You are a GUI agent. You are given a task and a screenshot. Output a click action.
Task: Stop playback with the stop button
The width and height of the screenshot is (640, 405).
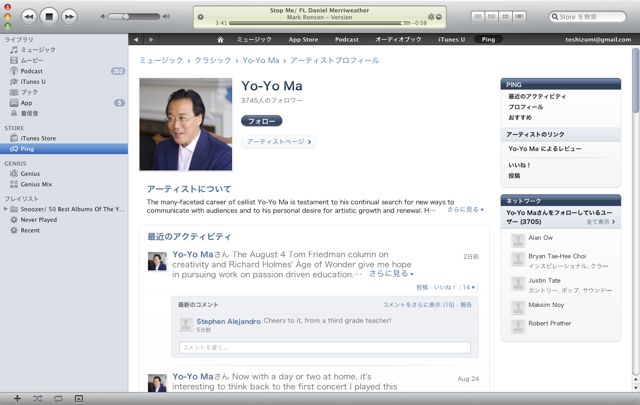coord(49,17)
